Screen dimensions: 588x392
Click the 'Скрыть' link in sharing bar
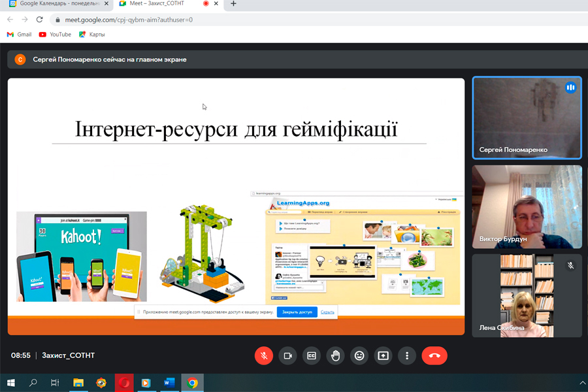click(x=327, y=312)
